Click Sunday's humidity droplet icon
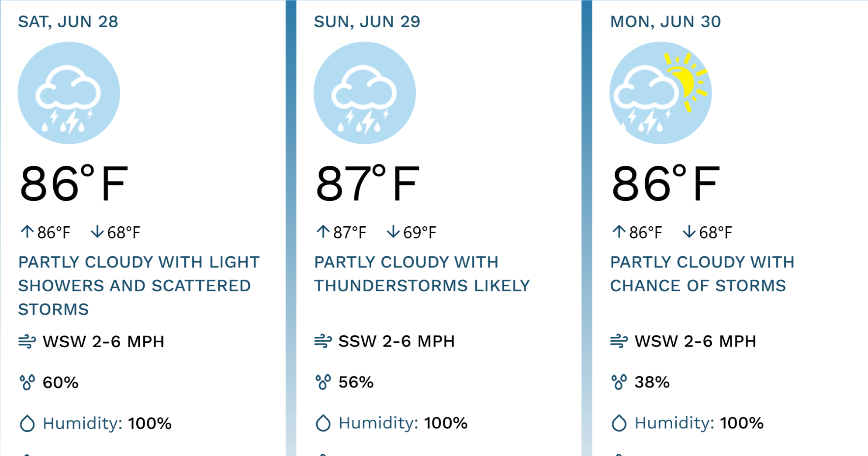The height and width of the screenshot is (456, 868). (x=323, y=423)
